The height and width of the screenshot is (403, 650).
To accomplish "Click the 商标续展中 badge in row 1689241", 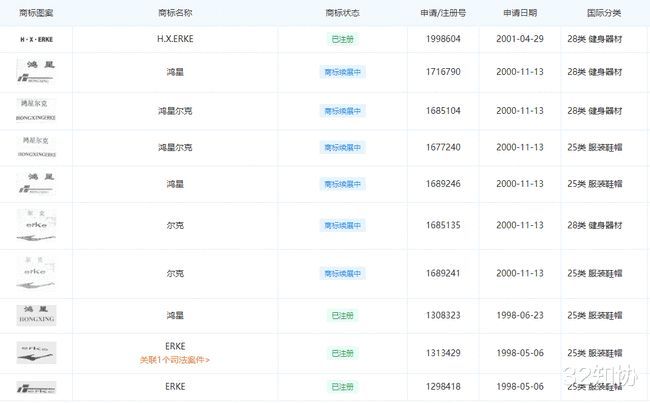I will tap(342, 273).
